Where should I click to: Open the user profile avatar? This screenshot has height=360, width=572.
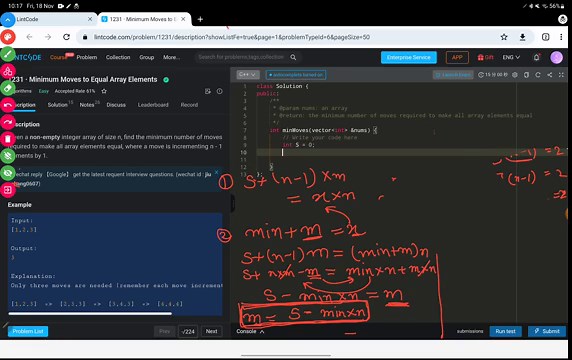coord(556,57)
